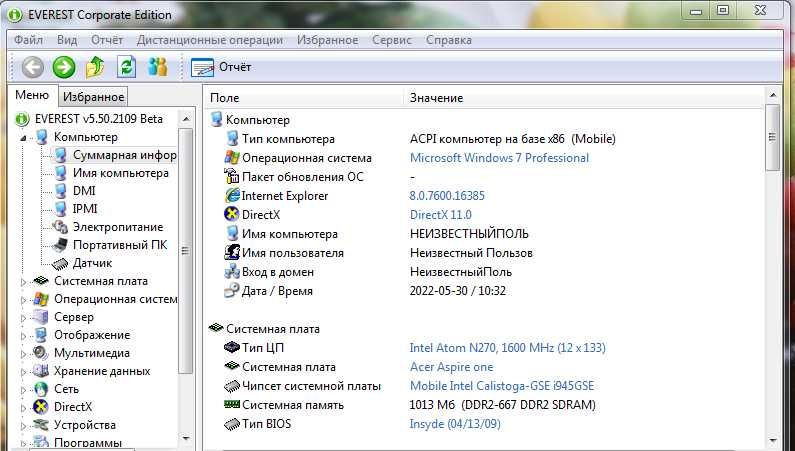The height and width of the screenshot is (451, 795).
Task: Open the Вид menu
Action: [x=67, y=40]
